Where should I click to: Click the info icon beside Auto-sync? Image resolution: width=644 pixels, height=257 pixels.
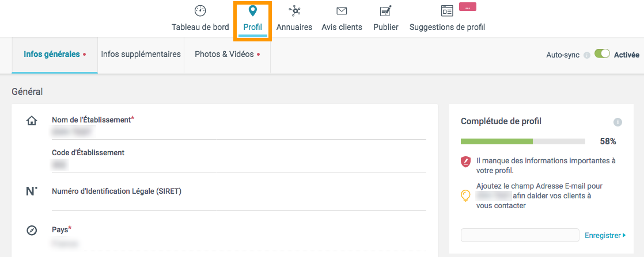coord(587,55)
